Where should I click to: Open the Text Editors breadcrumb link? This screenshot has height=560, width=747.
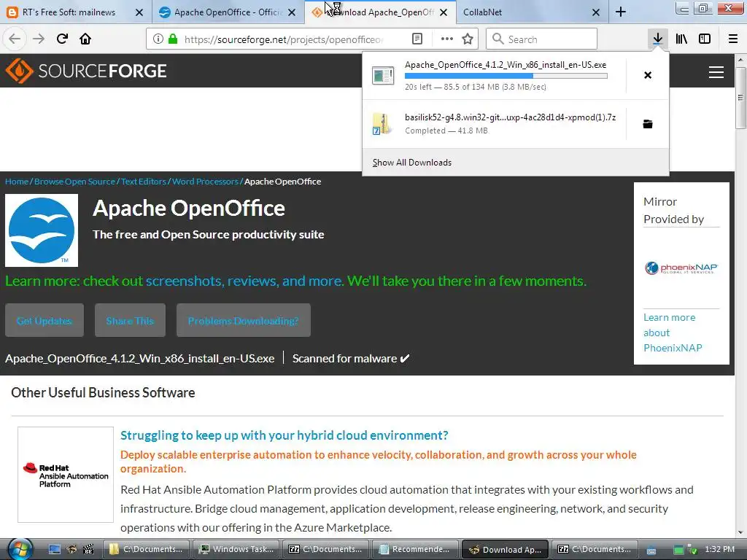click(x=144, y=182)
